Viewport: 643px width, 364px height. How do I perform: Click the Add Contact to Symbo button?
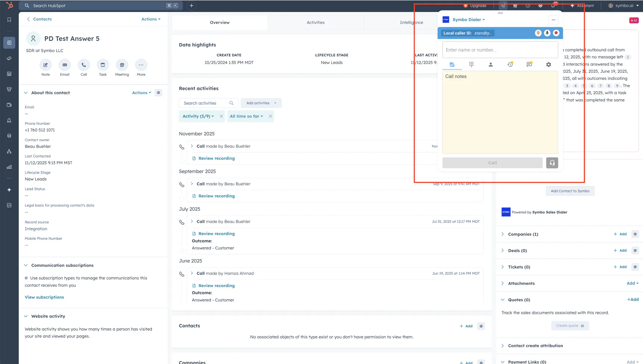[570, 191]
